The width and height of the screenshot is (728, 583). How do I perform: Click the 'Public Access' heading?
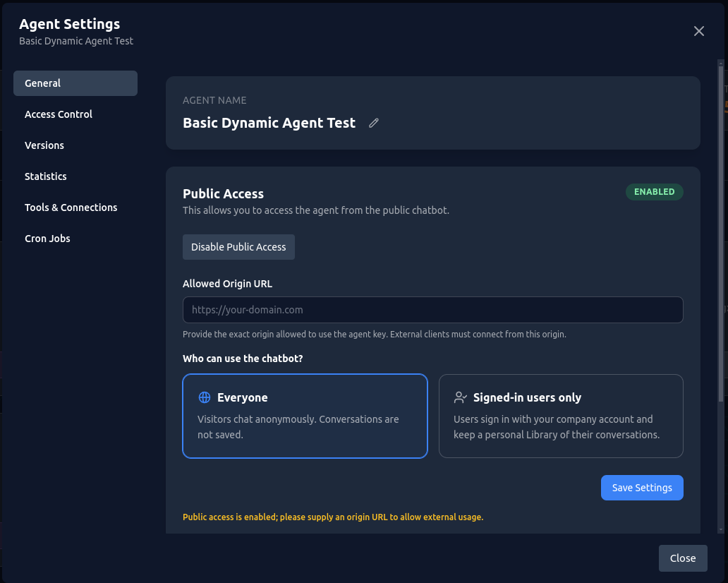[224, 193]
